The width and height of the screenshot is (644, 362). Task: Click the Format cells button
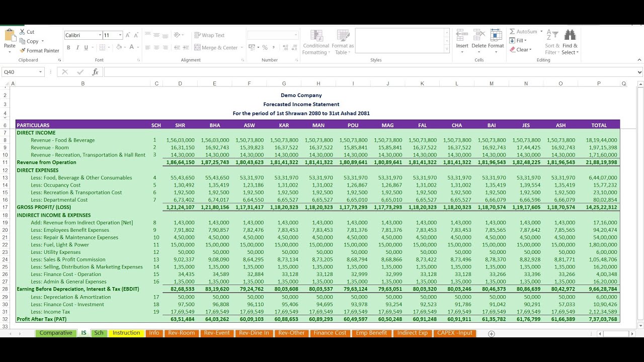[x=496, y=41]
